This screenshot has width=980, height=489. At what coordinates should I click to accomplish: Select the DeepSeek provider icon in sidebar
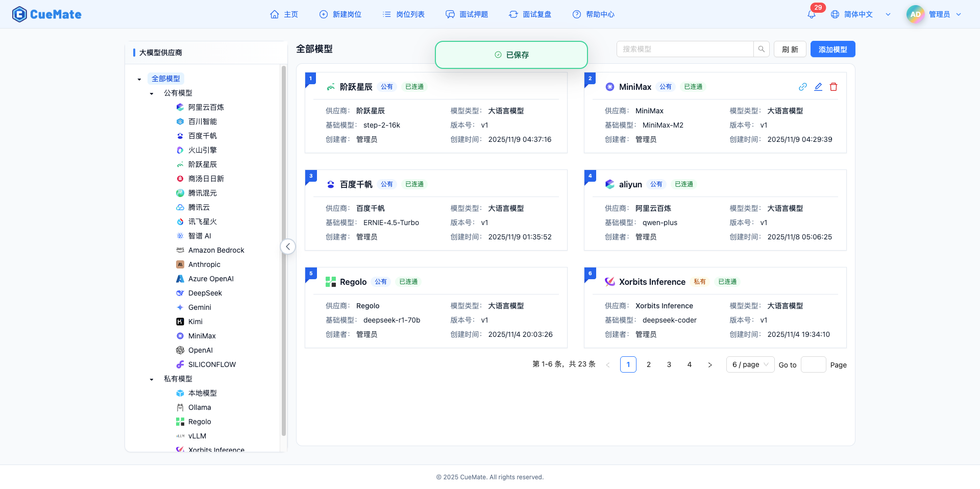tap(180, 293)
